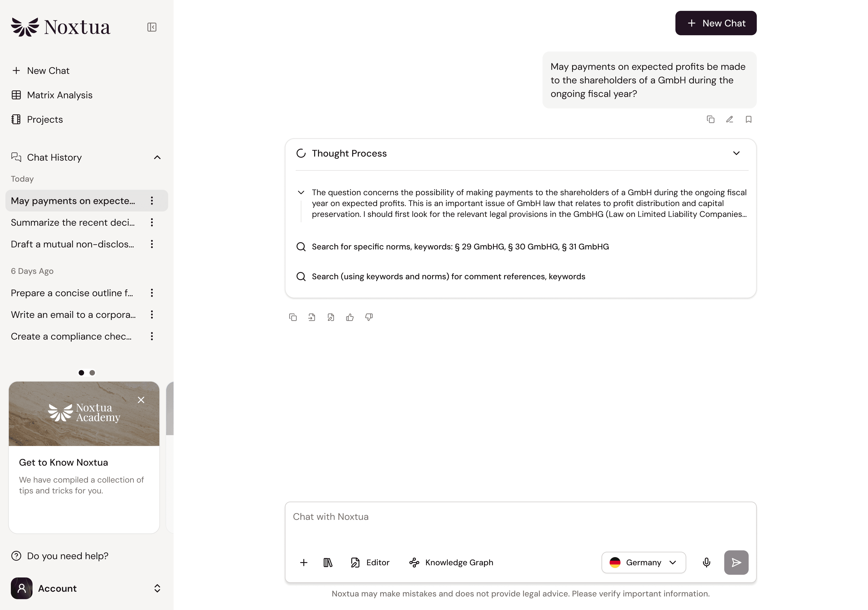
Task: Give thumbs down to the response
Action: 369,317
